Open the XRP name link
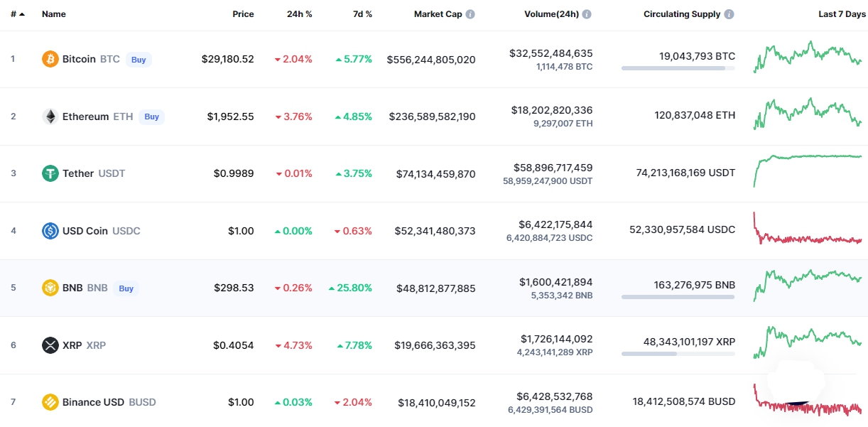Screen dimensions: 868x427 pos(72,345)
